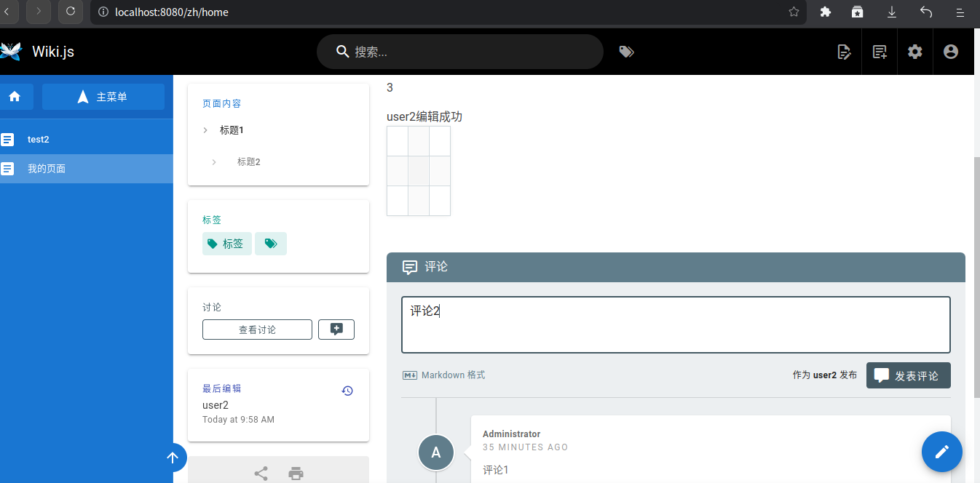Click the tag browse icon beside search
The height and width of the screenshot is (483, 980).
pyautogui.click(x=626, y=51)
